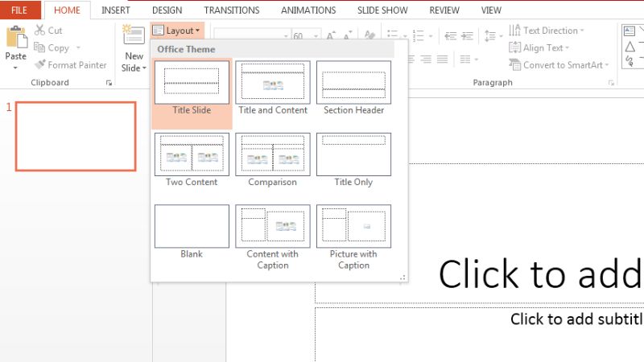Pick the scribble shape in gallery
644x362 pixels.
pos(630,62)
